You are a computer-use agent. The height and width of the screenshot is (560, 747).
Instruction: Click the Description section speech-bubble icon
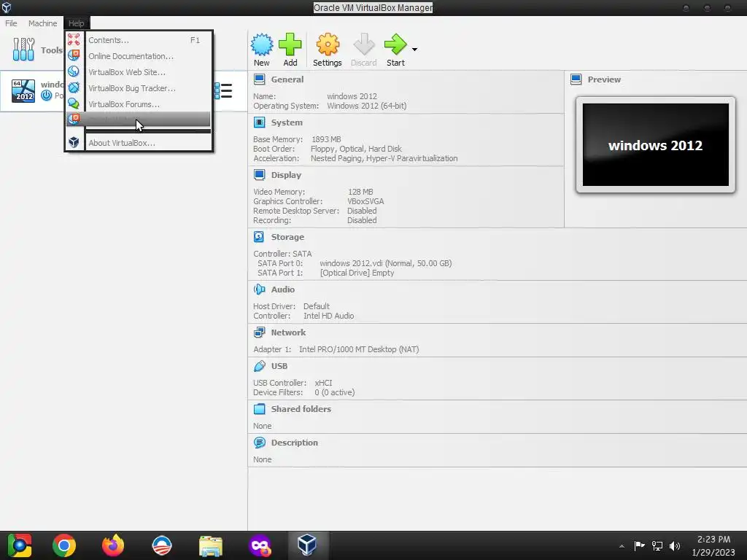click(259, 443)
